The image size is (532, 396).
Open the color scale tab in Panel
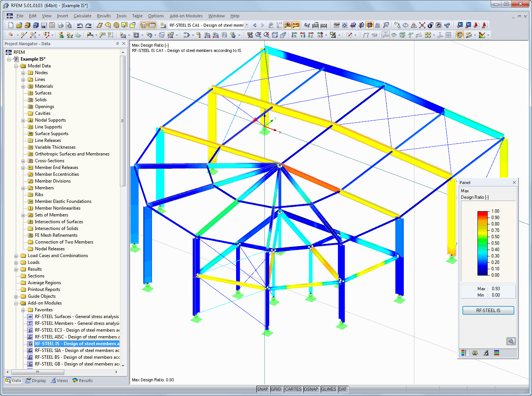pos(464,353)
